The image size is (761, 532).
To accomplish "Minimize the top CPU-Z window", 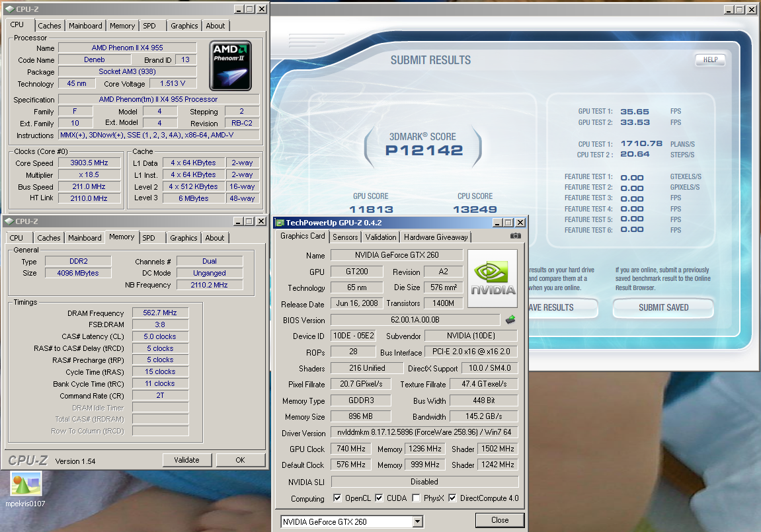I will pyautogui.click(x=239, y=9).
